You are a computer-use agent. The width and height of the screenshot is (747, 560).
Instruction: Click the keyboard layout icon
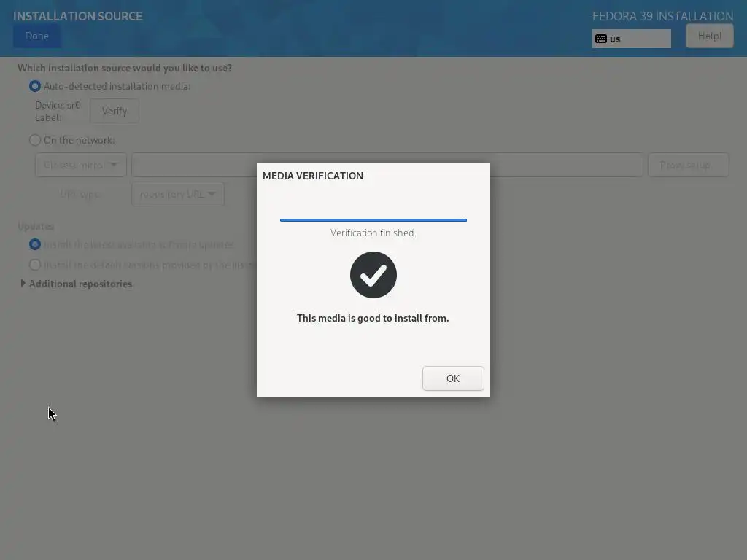pyautogui.click(x=601, y=39)
